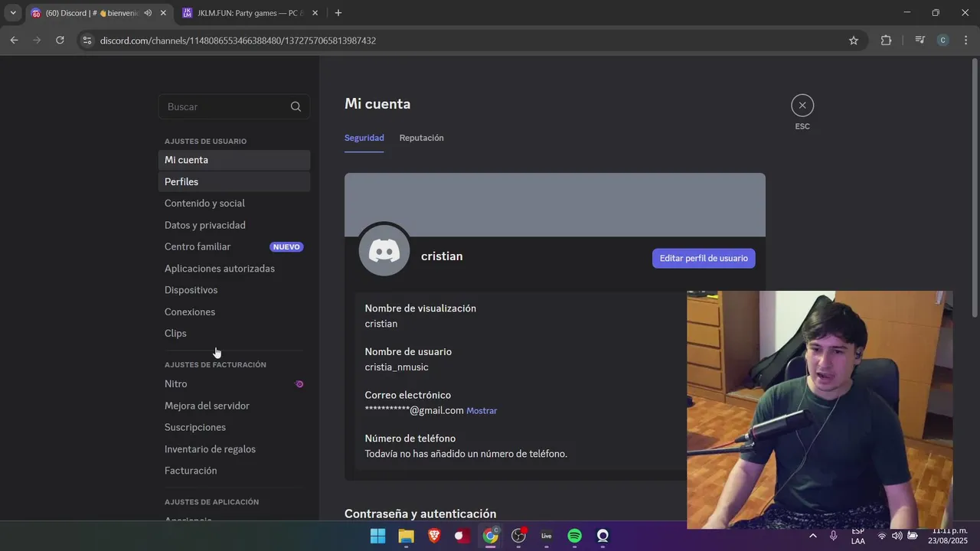Open the media controls icon in Chrome
The width and height of the screenshot is (980, 551).
coord(920,41)
